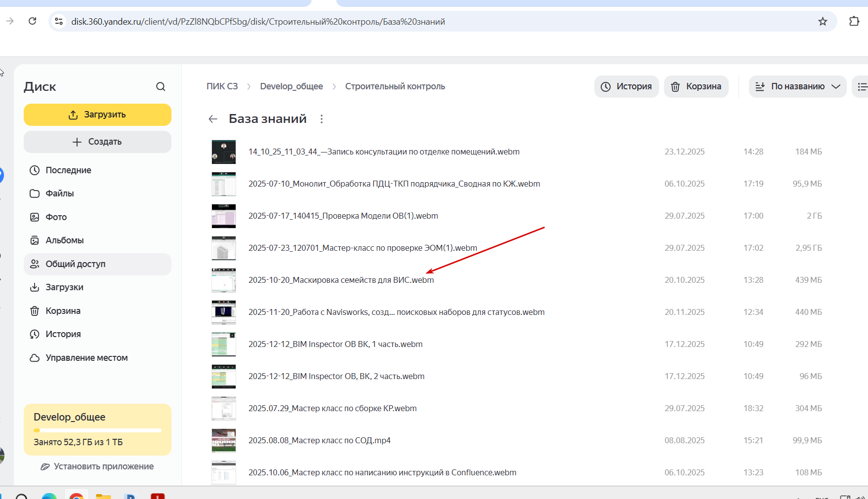Open Альбомы in the sidebar

(x=97, y=240)
